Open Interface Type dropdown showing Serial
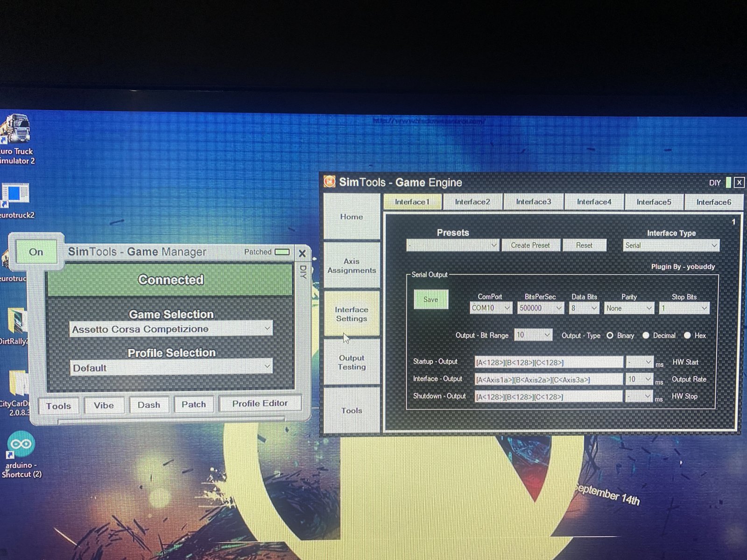Image resolution: width=747 pixels, height=560 pixels. coord(671,245)
